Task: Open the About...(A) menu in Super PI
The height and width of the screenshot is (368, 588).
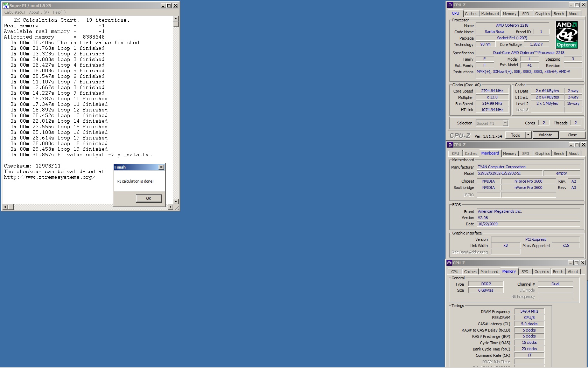Action: tap(39, 12)
